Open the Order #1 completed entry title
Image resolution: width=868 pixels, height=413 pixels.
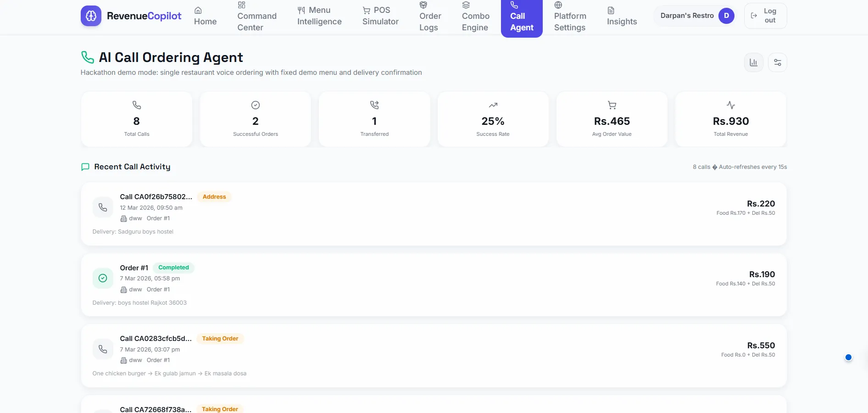134,268
